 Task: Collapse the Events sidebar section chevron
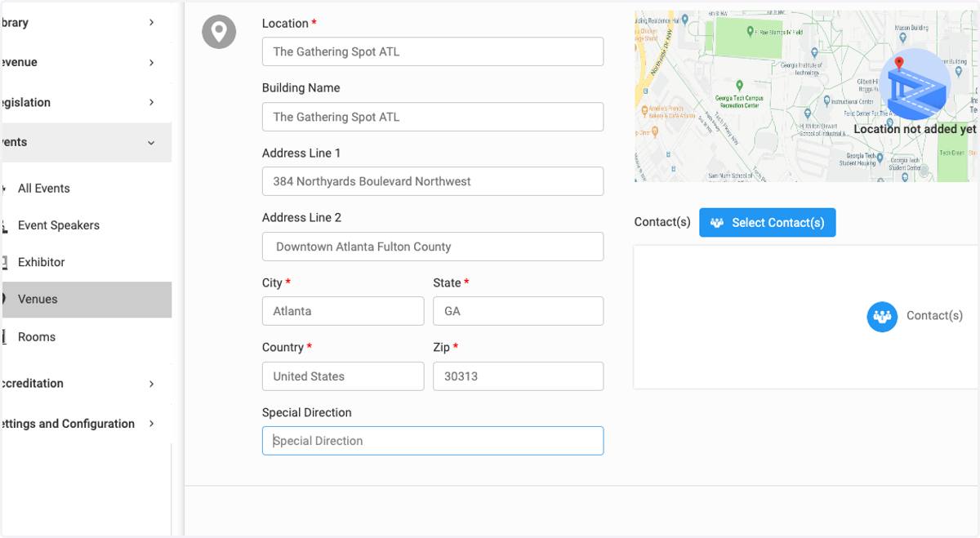point(151,142)
